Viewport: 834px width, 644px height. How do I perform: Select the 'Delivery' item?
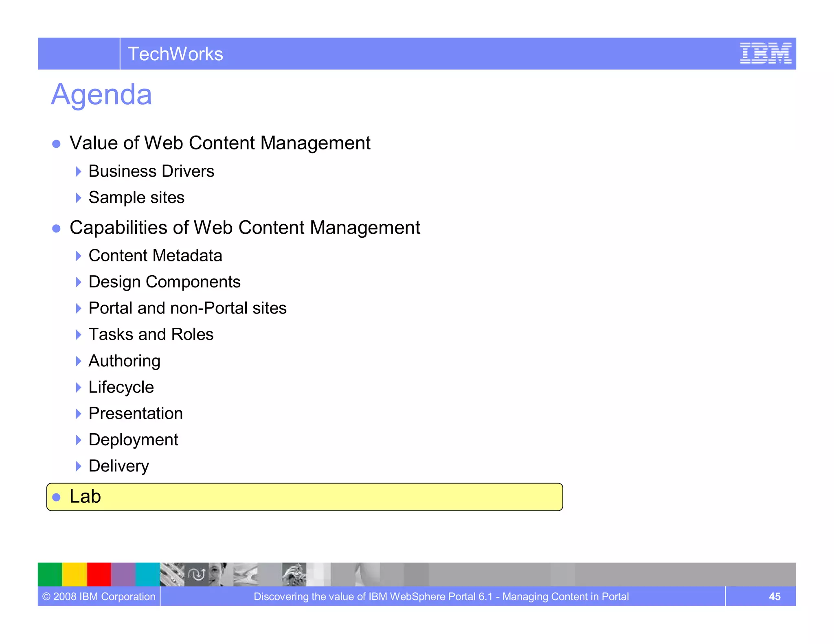coord(119,467)
